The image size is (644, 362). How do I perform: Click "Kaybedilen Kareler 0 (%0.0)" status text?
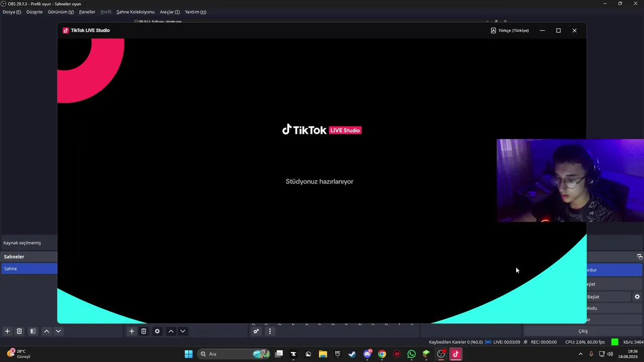(x=456, y=342)
